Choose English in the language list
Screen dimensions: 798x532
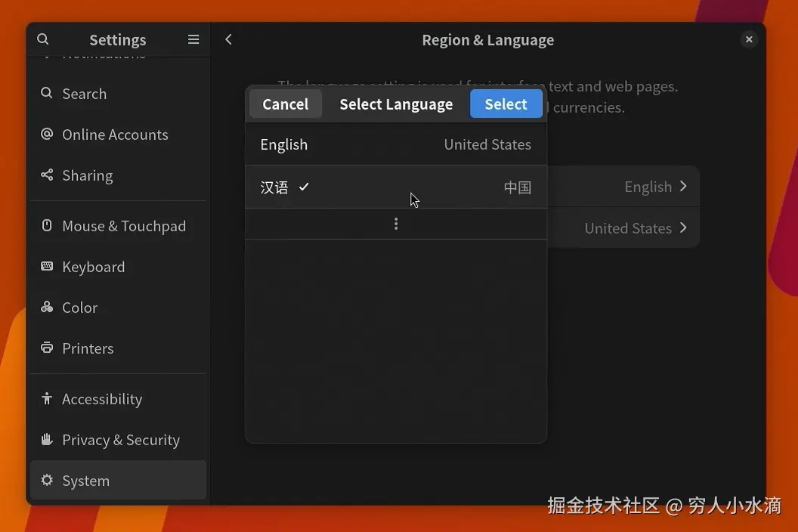coord(396,144)
